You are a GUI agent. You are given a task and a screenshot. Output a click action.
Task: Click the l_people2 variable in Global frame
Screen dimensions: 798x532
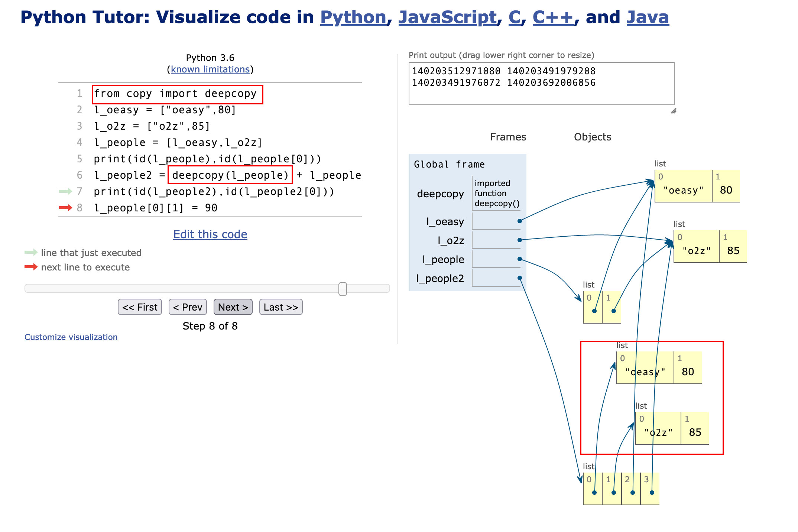click(x=440, y=279)
